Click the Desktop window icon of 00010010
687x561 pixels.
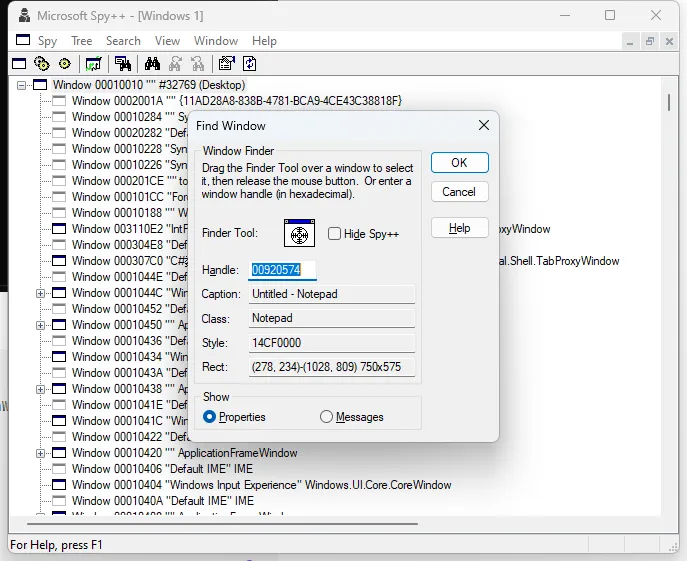(x=40, y=85)
